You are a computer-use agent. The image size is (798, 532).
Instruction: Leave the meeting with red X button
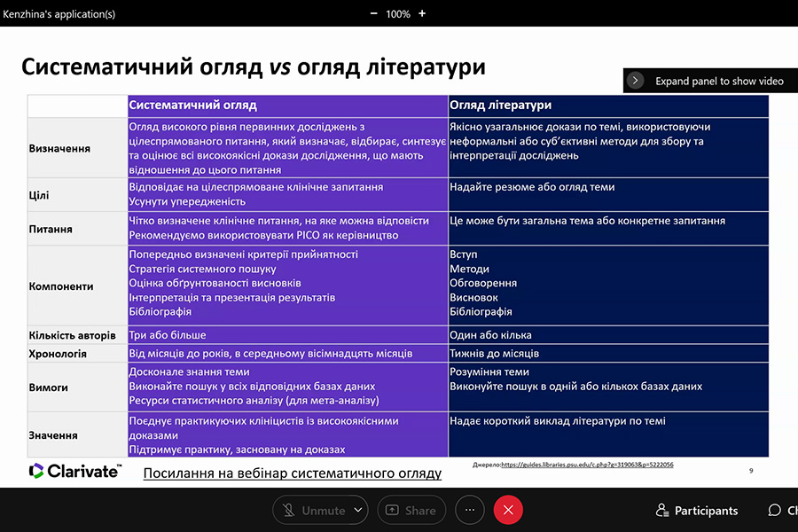pyautogui.click(x=508, y=510)
